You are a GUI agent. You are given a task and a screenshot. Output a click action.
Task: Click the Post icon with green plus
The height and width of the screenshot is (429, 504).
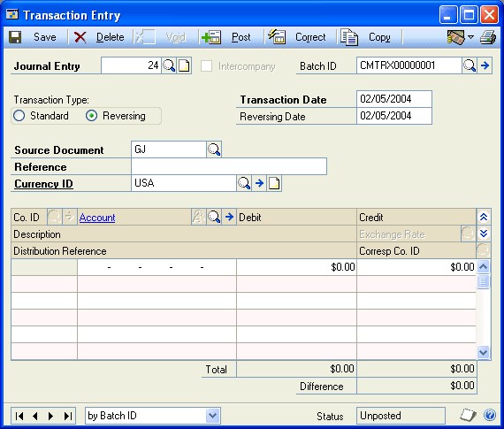tap(210, 37)
